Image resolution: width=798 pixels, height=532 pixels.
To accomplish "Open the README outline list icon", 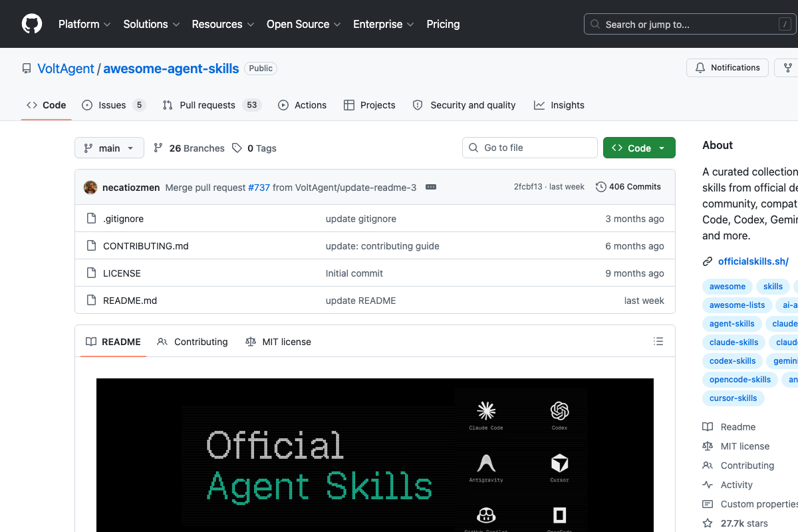I will (658, 342).
